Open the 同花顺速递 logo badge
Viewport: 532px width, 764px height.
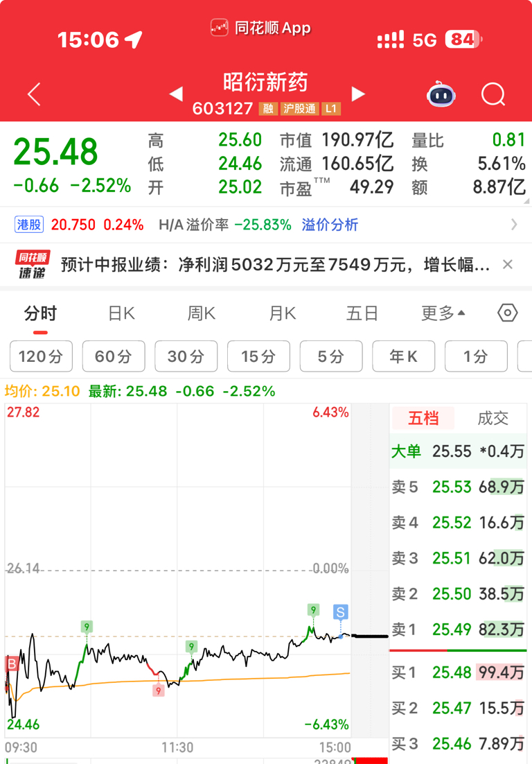[x=32, y=265]
